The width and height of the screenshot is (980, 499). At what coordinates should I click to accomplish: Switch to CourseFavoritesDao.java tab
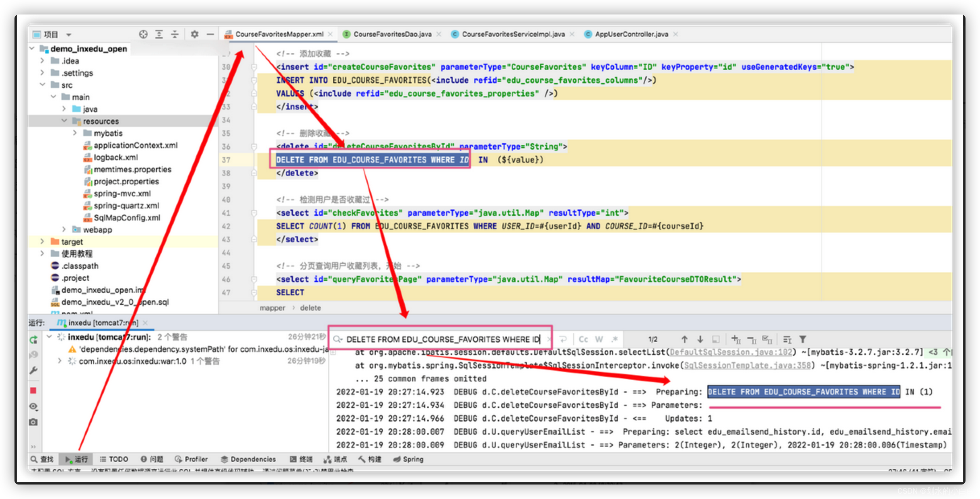(392, 34)
